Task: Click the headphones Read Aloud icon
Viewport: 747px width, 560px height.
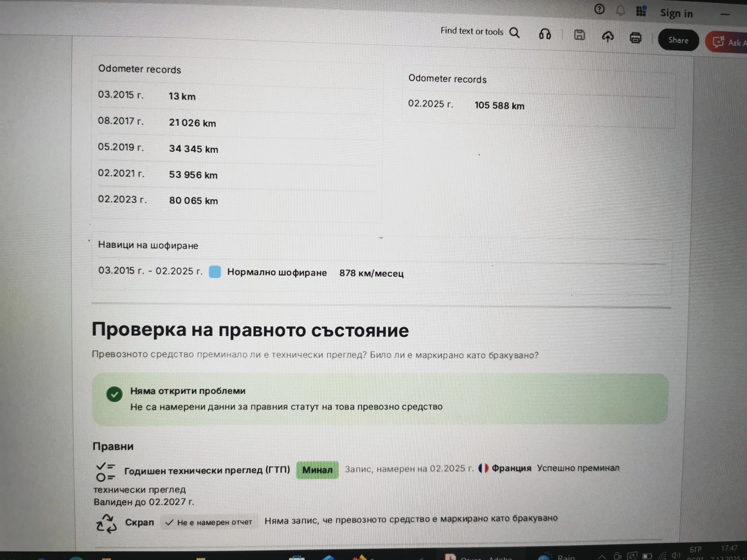Action: pos(545,34)
